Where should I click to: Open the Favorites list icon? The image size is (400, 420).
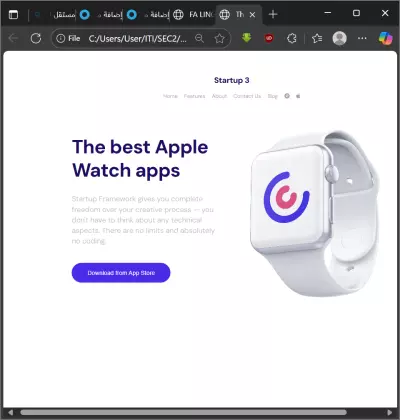click(317, 39)
